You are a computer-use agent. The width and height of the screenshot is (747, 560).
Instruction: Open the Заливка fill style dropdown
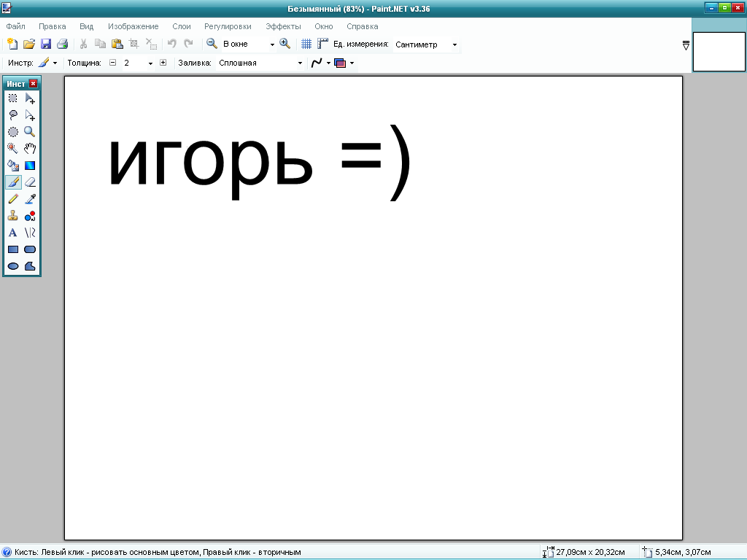(x=300, y=63)
